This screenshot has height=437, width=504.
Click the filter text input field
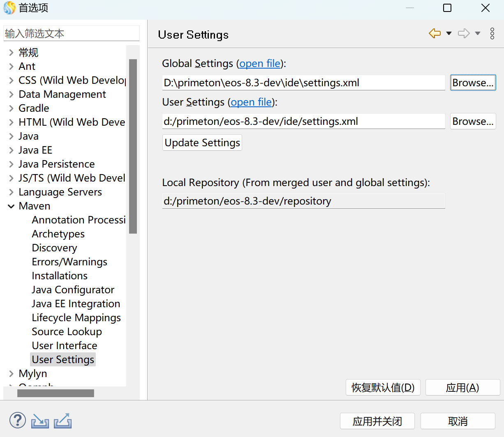[x=72, y=34]
